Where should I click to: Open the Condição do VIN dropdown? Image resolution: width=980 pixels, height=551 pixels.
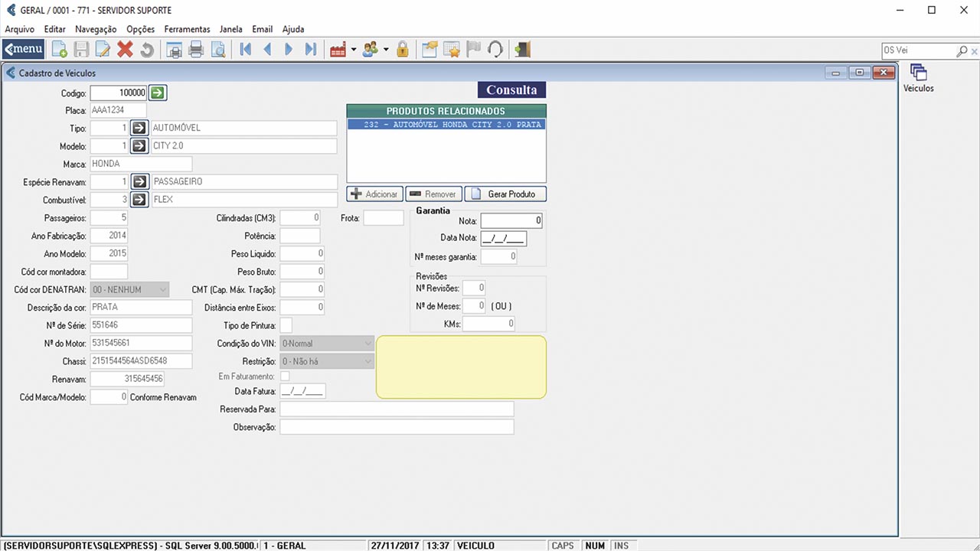click(327, 344)
